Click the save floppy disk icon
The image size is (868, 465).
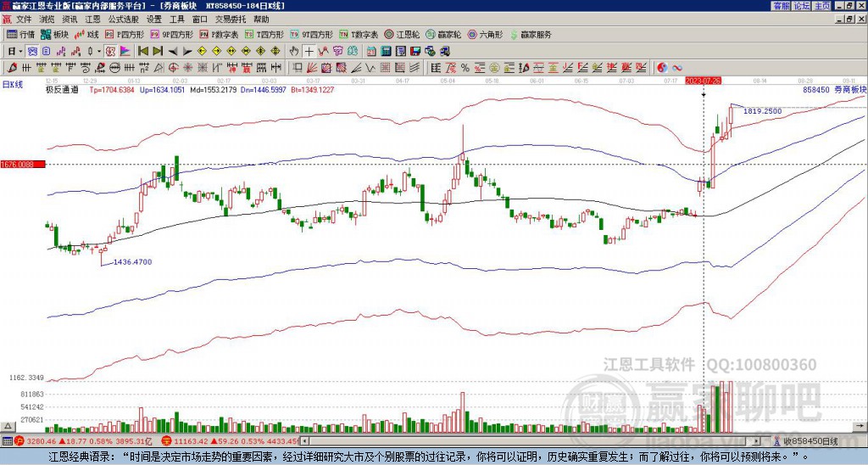[x=415, y=52]
